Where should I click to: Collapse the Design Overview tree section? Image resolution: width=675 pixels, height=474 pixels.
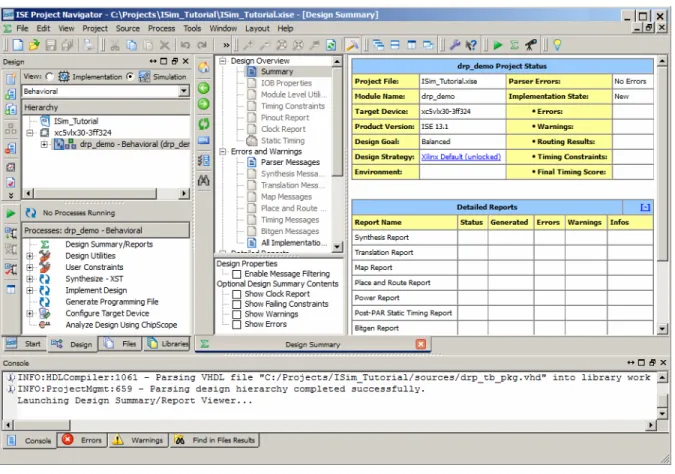(223, 61)
